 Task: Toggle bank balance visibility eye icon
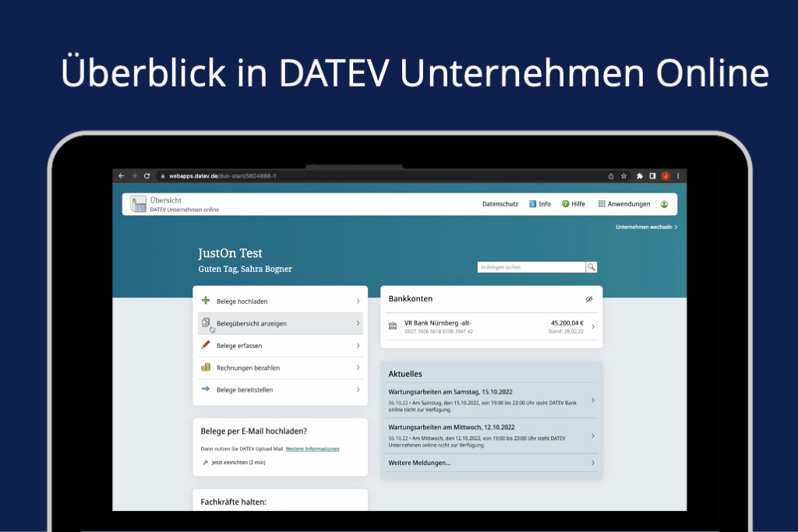point(589,299)
